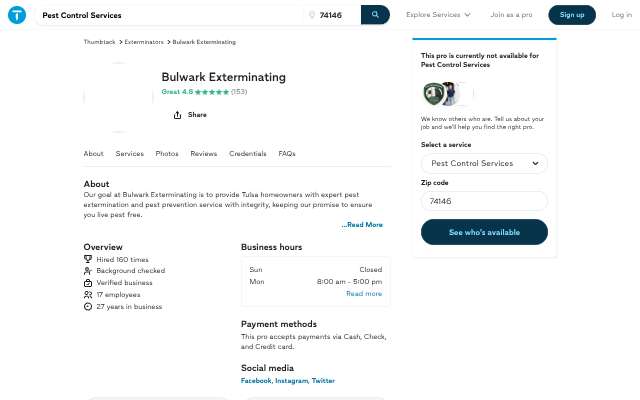
Task: Open the Twitter social link
Action: (323, 380)
